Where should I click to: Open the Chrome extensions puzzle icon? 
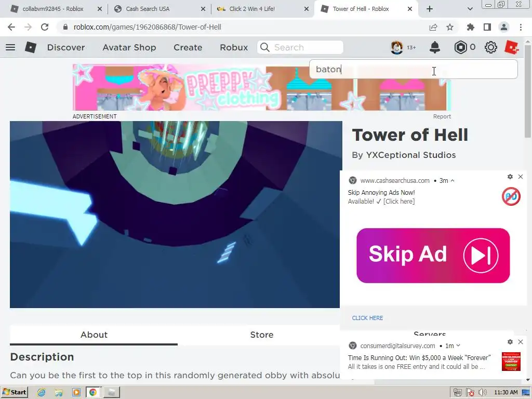[471, 27]
